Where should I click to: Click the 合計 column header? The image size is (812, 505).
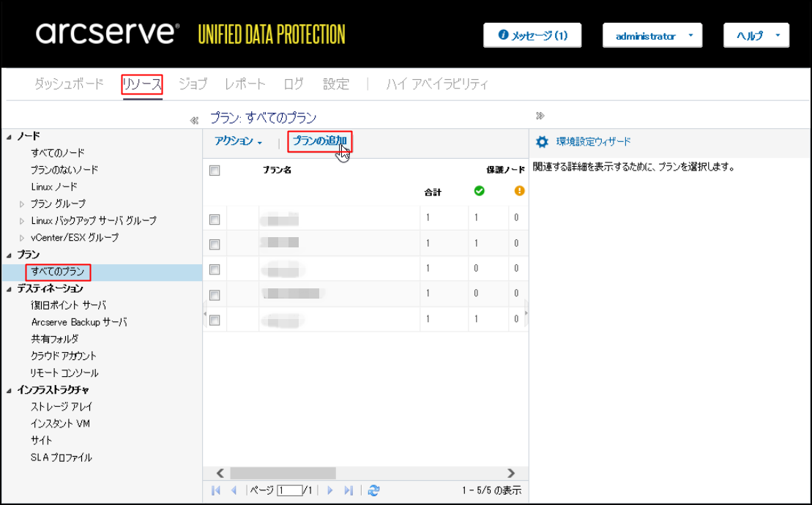(433, 192)
